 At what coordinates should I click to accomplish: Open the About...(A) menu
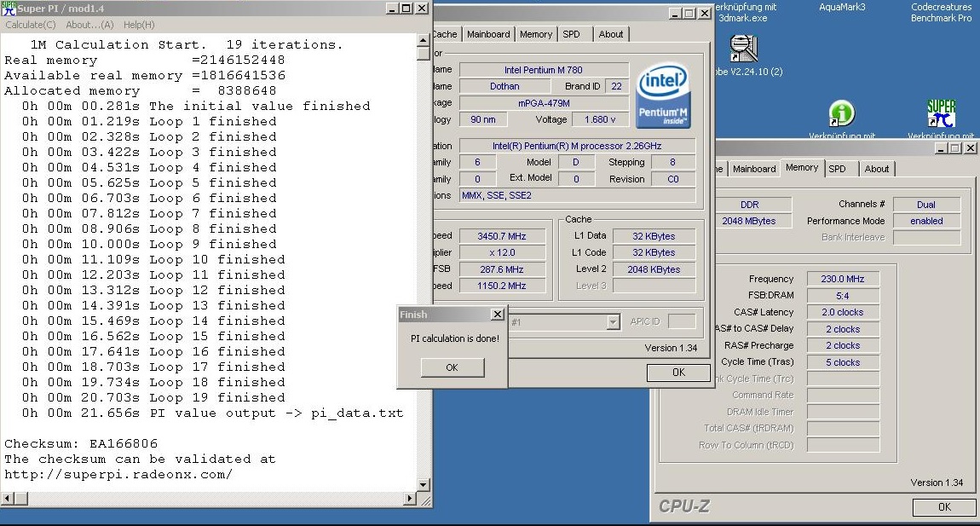coord(90,25)
